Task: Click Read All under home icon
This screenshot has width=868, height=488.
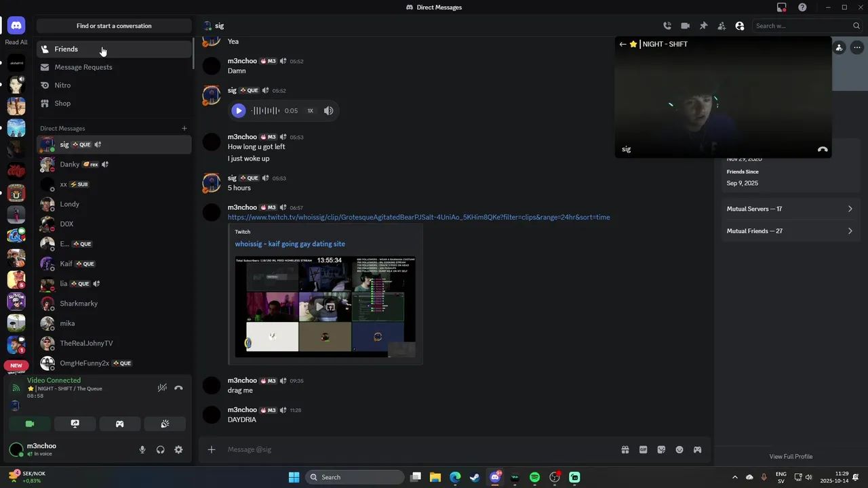Action: pos(16,42)
